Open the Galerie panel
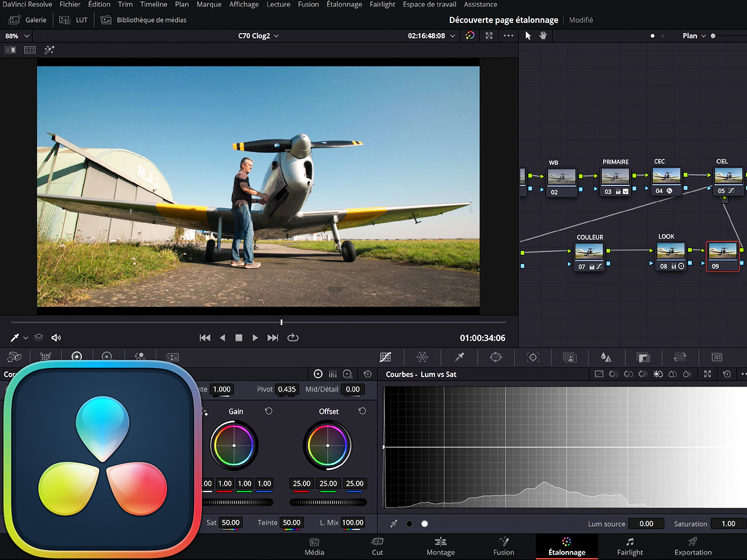 point(28,20)
